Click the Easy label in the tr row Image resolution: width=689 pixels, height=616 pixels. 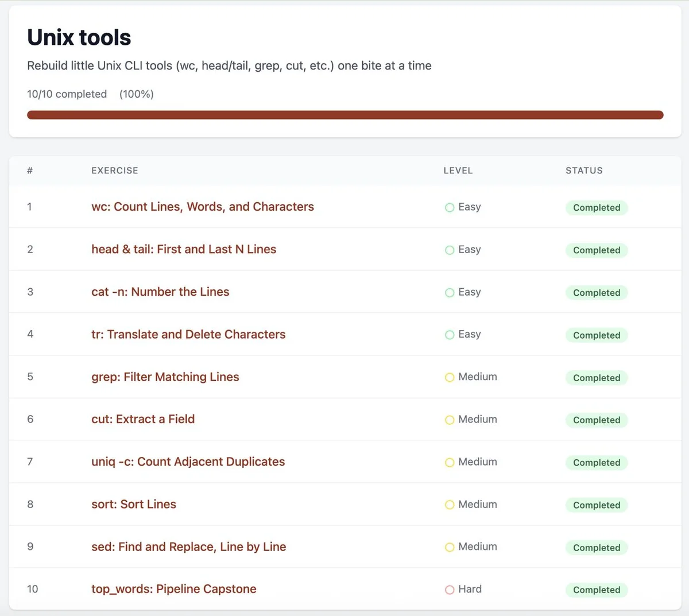[x=470, y=334]
